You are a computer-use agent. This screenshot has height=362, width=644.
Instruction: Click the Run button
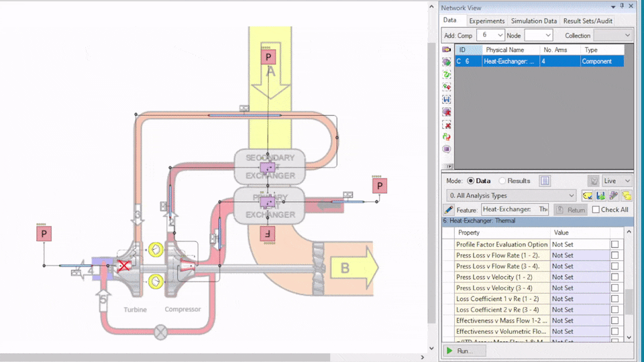(464, 351)
